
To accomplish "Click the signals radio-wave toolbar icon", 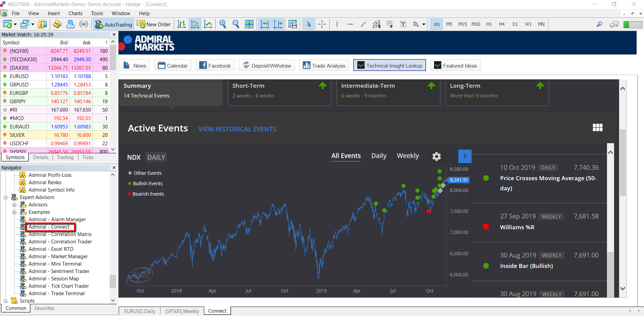I will (x=84, y=24).
